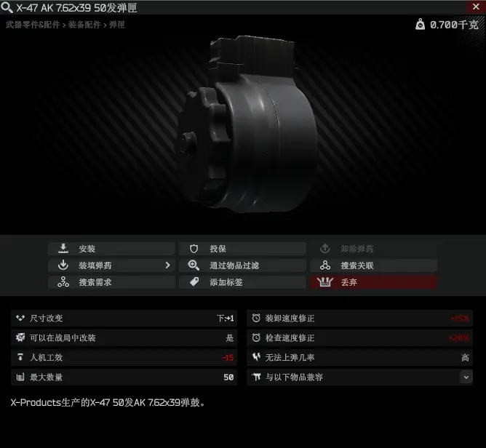Click the linked-nodes icon for 搜索关联
Image resolution: width=486 pixels, height=448 pixels.
tap(324, 265)
